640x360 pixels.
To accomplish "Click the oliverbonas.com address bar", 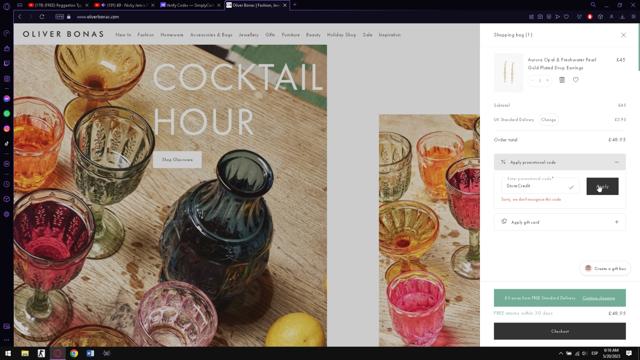I will click(98, 17).
